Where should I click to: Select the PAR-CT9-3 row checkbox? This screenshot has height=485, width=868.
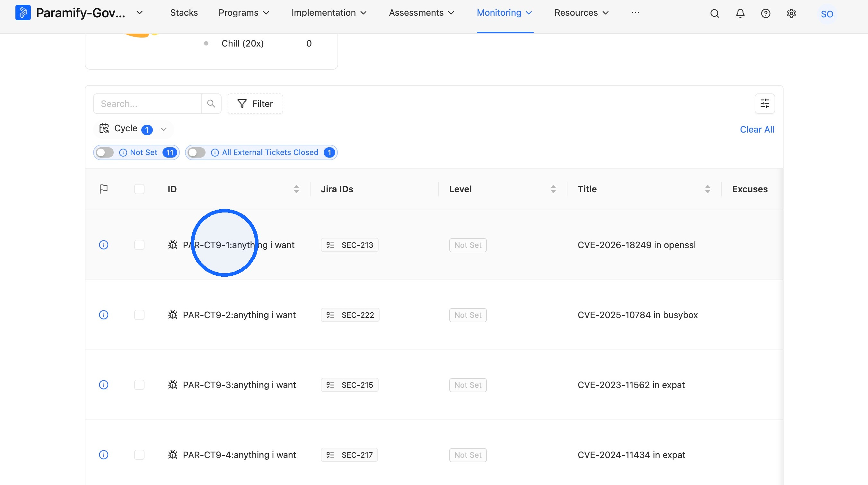pos(139,385)
